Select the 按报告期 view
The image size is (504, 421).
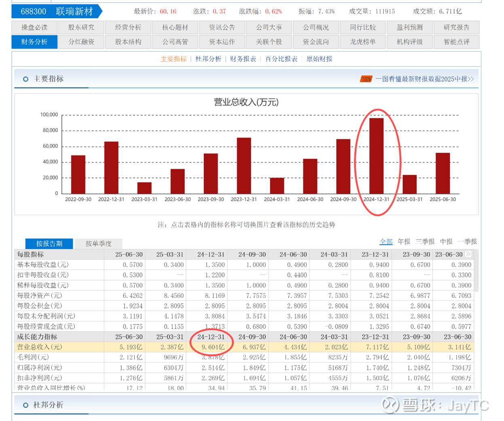tap(49, 244)
